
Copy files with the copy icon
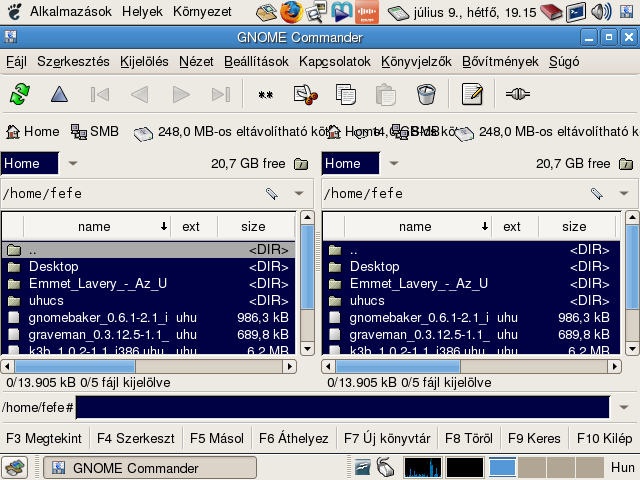(x=346, y=94)
